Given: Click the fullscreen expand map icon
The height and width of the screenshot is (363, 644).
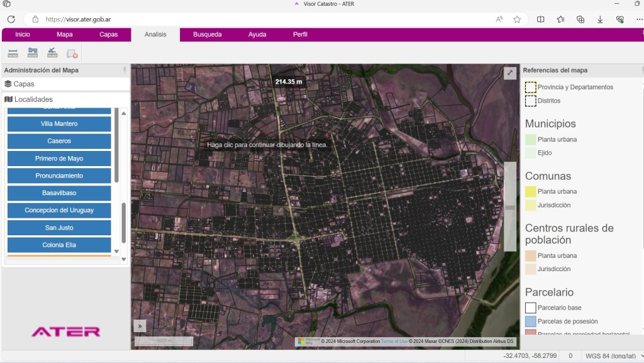Looking at the screenshot, I should tap(509, 73).
